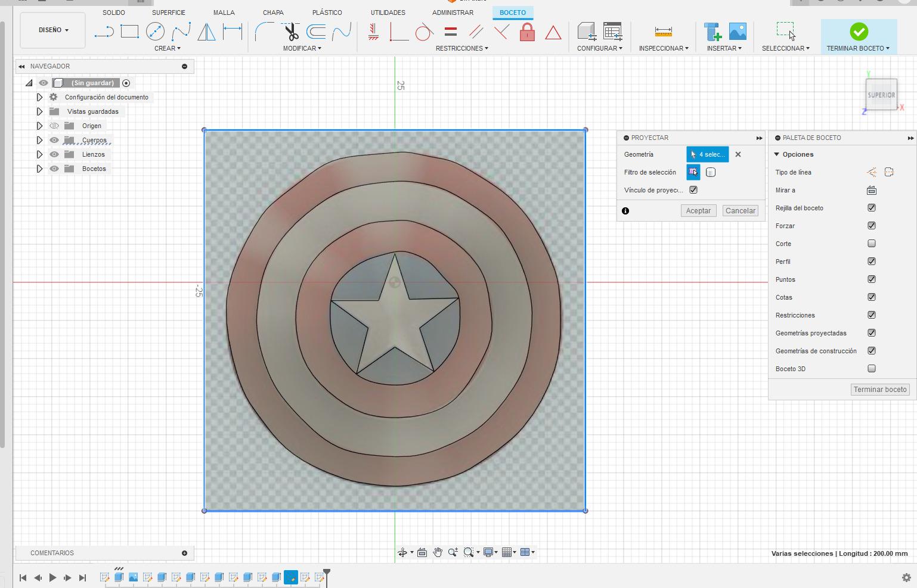Click Aceptar in Proyectar dialog

click(x=698, y=210)
